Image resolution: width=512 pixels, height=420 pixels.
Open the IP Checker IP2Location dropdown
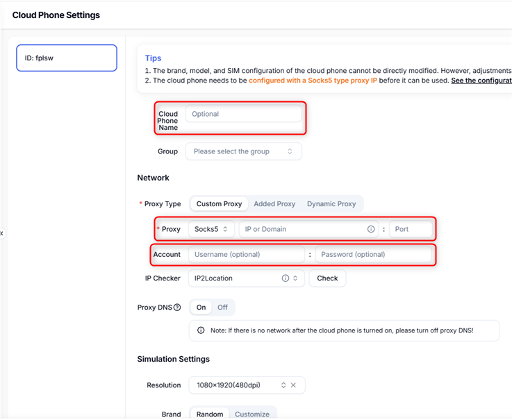point(240,278)
